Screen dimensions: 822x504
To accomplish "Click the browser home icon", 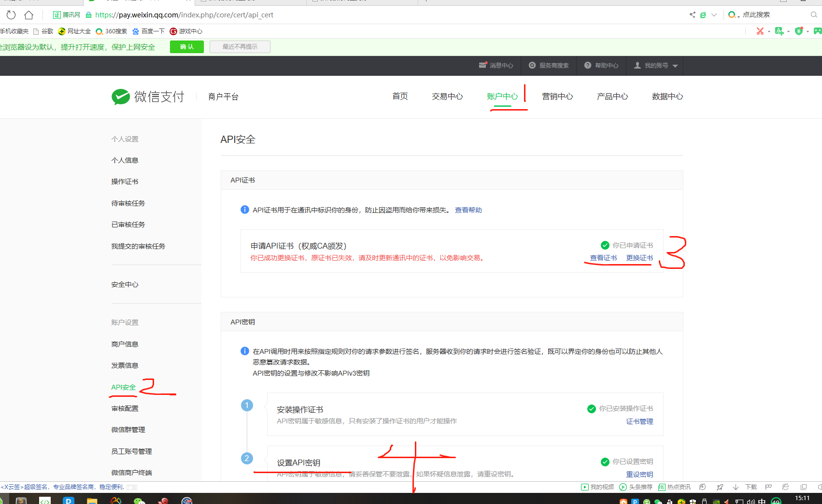I will (x=28, y=14).
